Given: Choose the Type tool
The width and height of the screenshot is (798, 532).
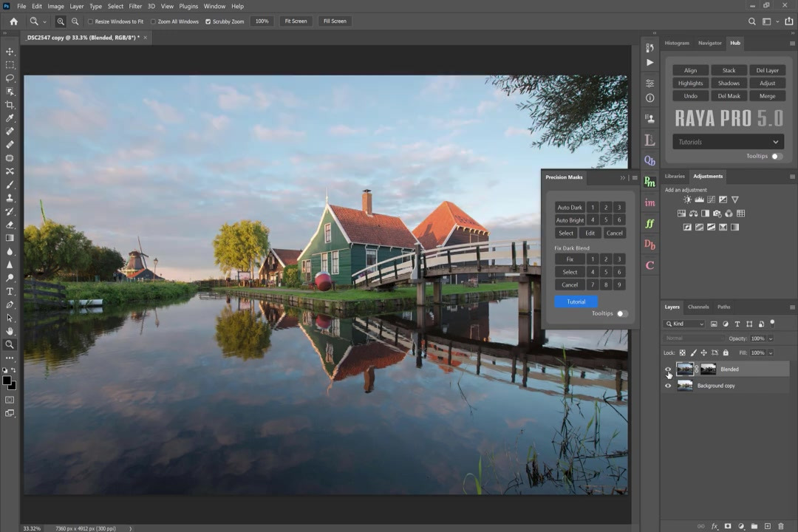Looking at the screenshot, I should (x=10, y=291).
